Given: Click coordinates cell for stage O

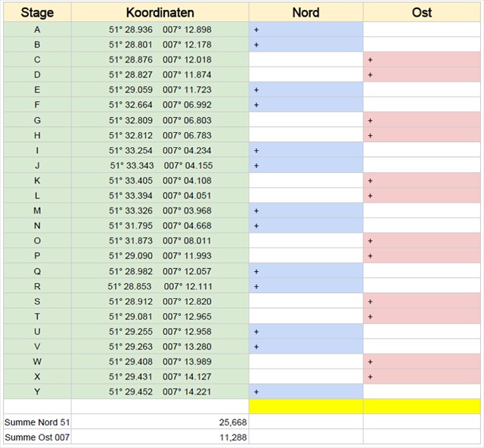Looking at the screenshot, I should (160, 241).
